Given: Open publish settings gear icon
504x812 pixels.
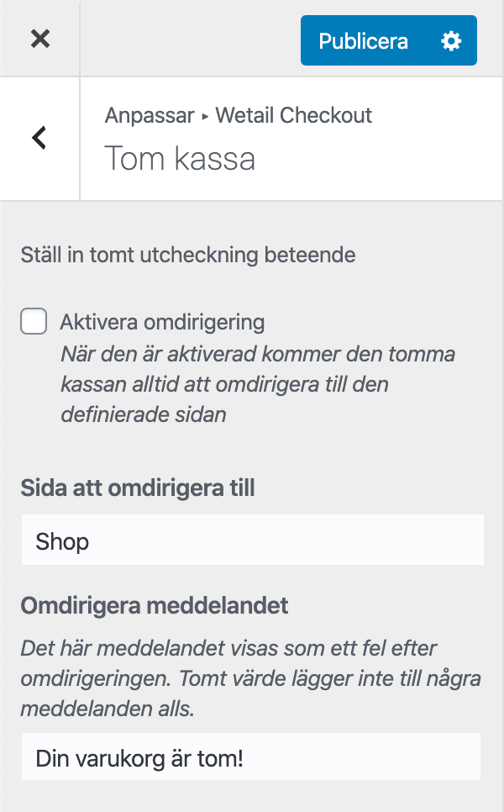Looking at the screenshot, I should click(451, 41).
